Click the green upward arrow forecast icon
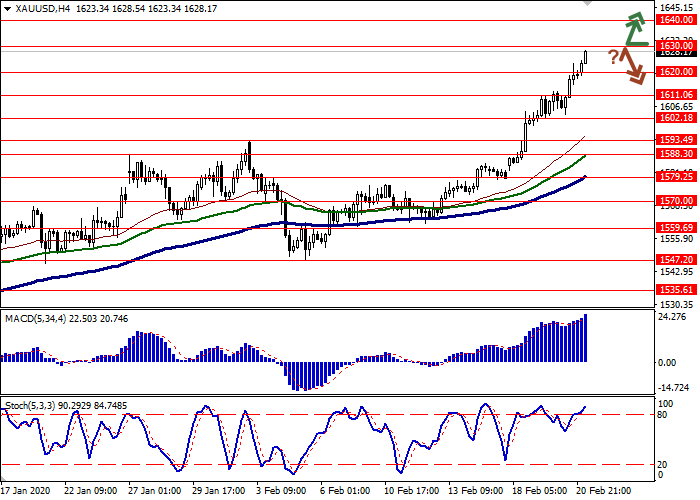 633,30
